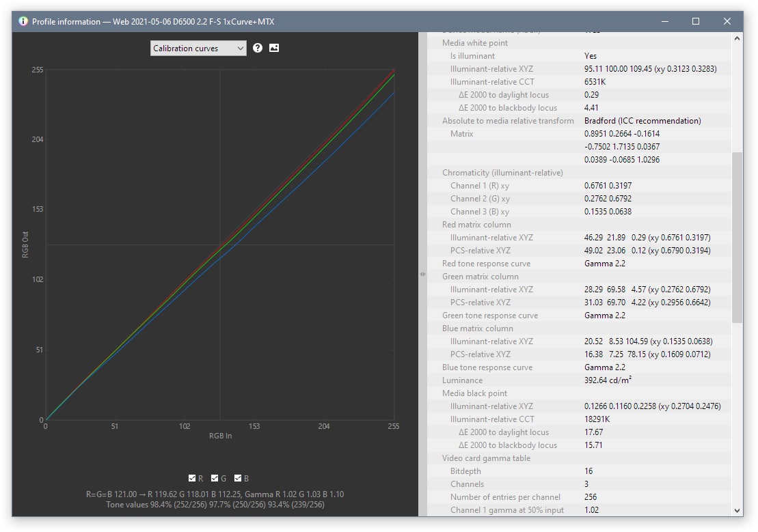This screenshot has width=758, height=532.
Task: Select the Media white point row
Action: (474, 43)
